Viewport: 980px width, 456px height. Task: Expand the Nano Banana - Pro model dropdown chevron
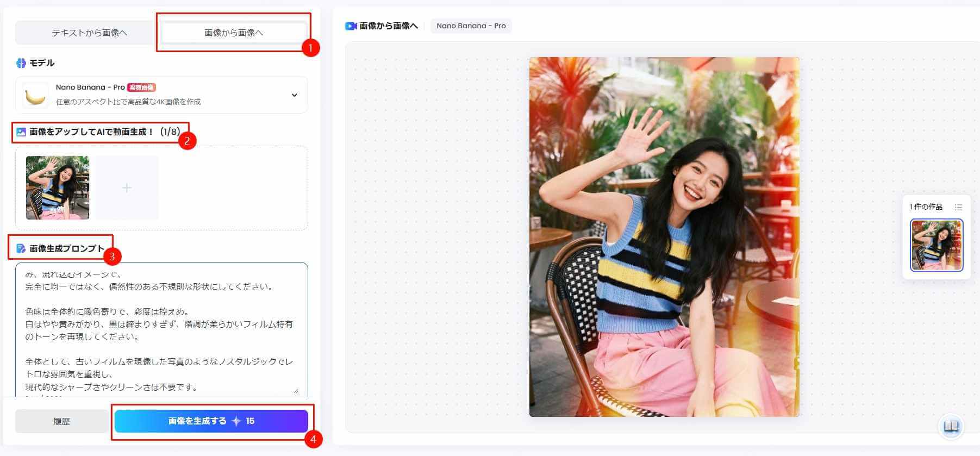pos(294,95)
